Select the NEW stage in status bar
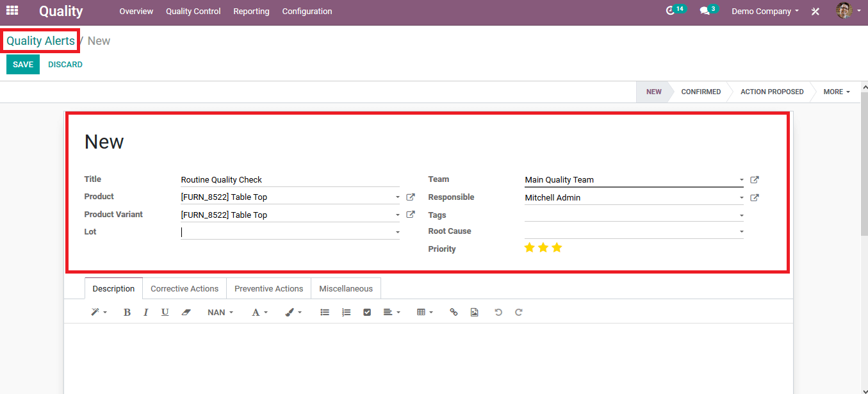The height and width of the screenshot is (394, 868). pos(653,92)
